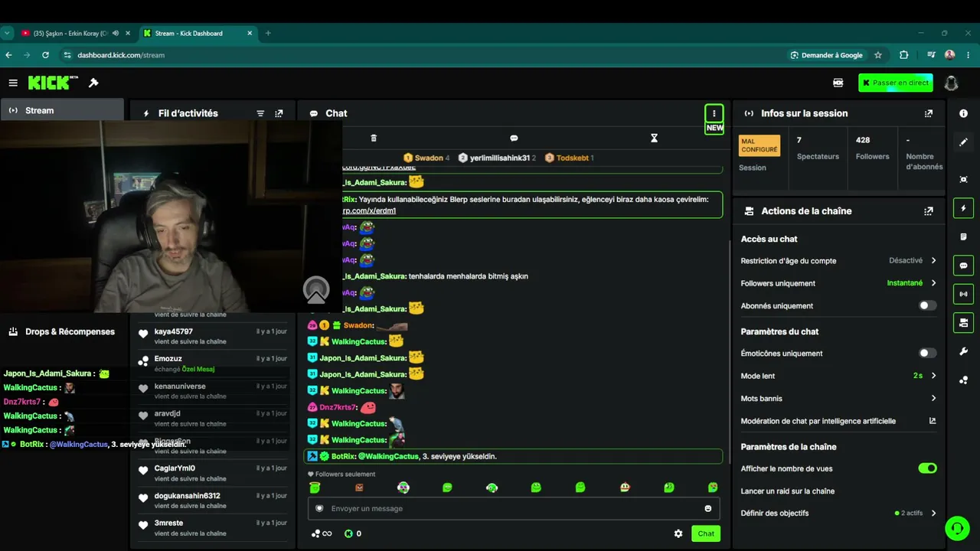Pop out the Fil d'activités panel
Viewport: 980px width, 551px height.
[x=279, y=113]
